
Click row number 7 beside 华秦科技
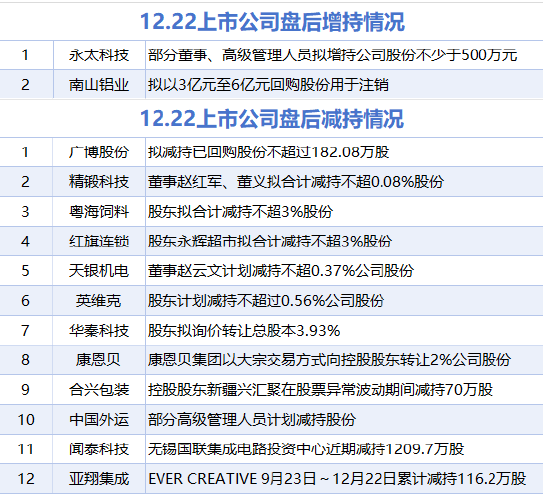tap(25, 330)
